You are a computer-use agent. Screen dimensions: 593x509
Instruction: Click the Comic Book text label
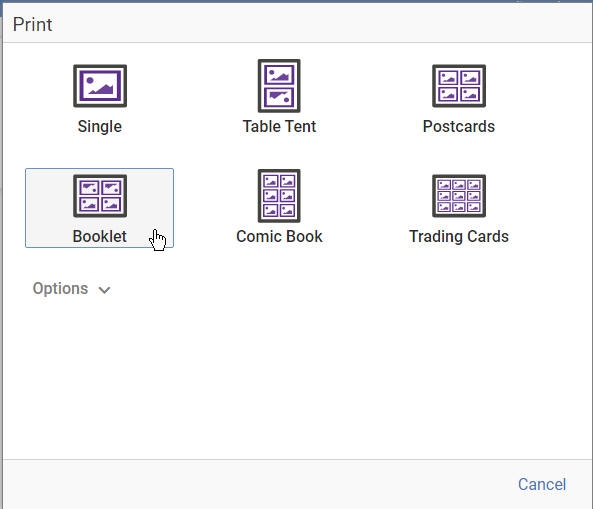pos(279,236)
